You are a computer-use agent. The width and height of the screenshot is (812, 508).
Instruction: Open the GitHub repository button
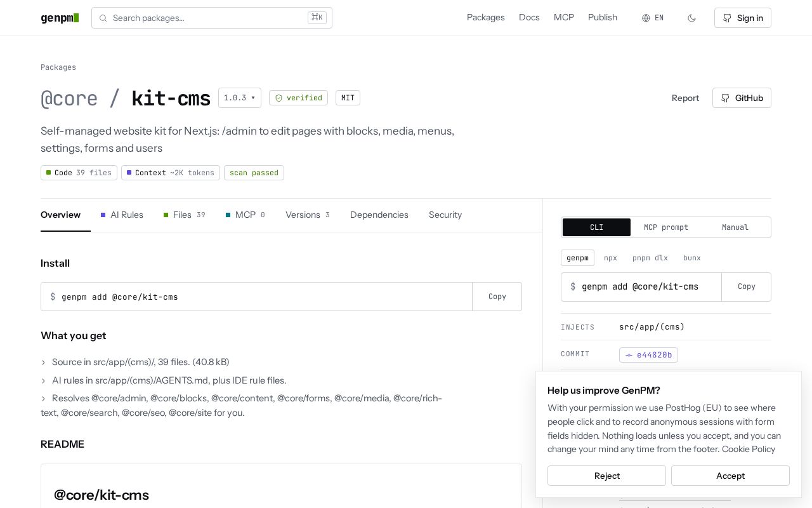(742, 98)
